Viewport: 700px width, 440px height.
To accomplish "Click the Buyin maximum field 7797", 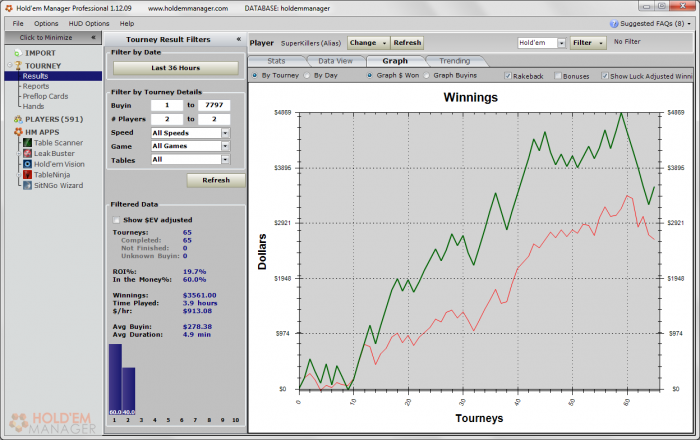I will tap(214, 105).
